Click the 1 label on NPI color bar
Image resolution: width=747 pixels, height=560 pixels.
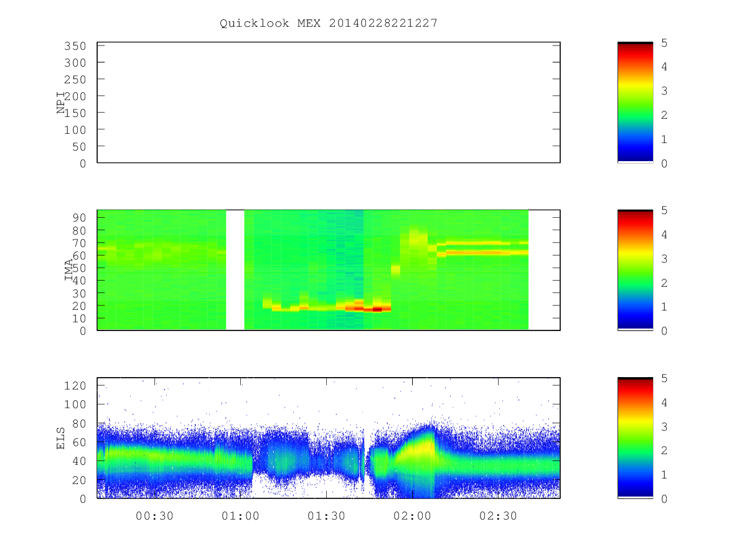[665, 139]
